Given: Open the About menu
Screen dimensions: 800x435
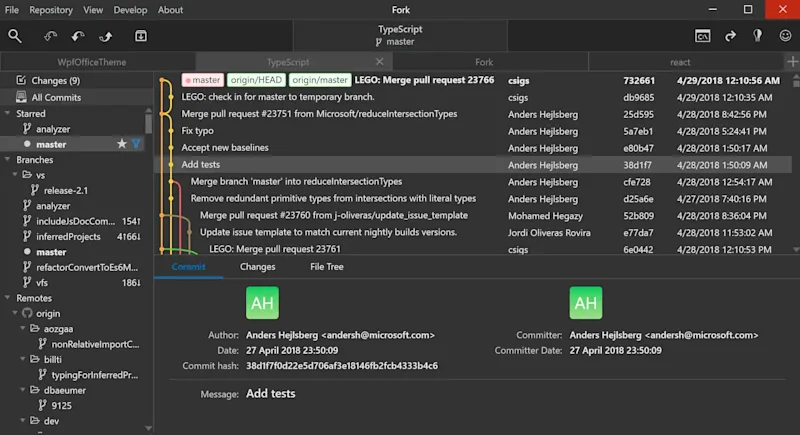Looking at the screenshot, I should tap(170, 10).
